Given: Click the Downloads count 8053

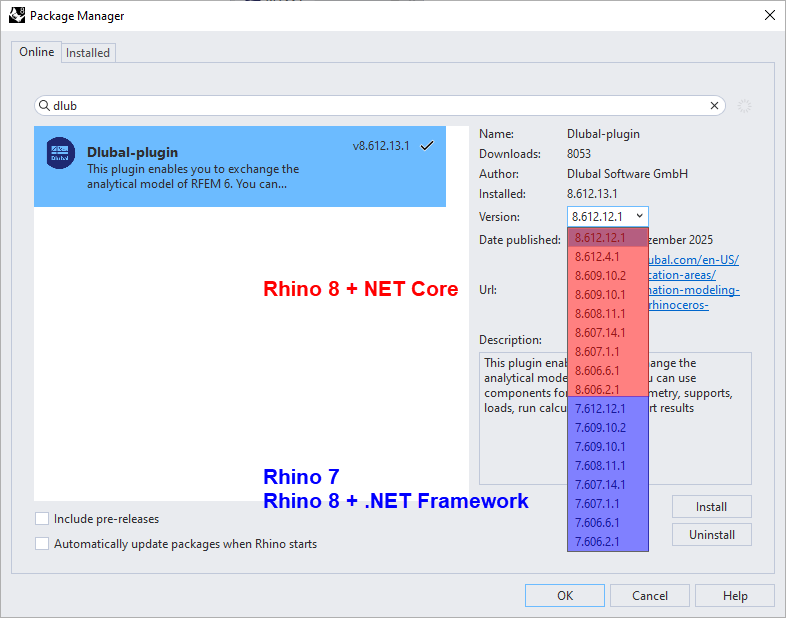Looking at the screenshot, I should (x=579, y=154).
